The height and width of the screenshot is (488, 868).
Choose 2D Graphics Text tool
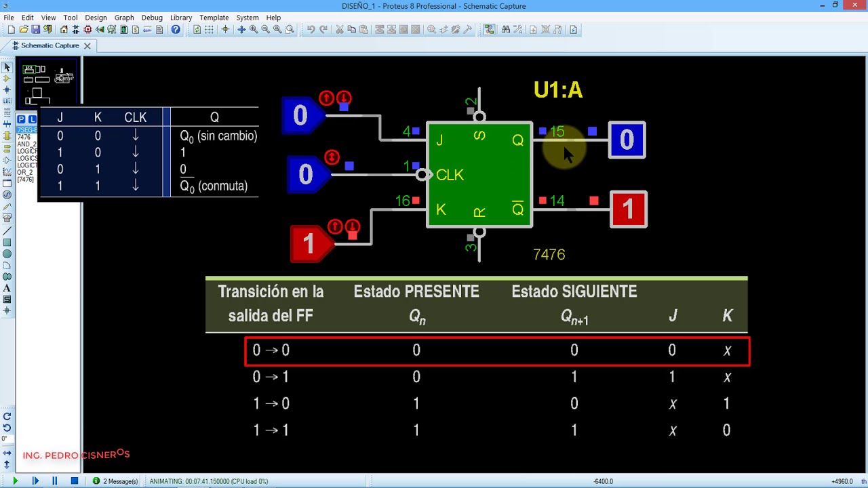coord(7,289)
